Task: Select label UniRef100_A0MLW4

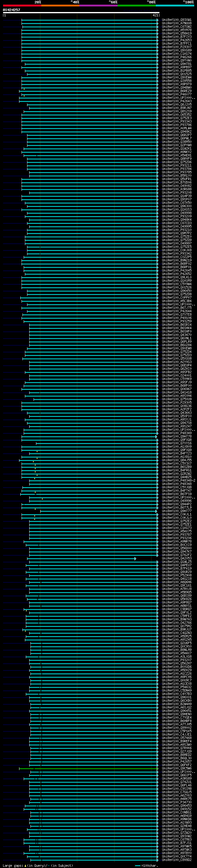Action: point(176,128)
